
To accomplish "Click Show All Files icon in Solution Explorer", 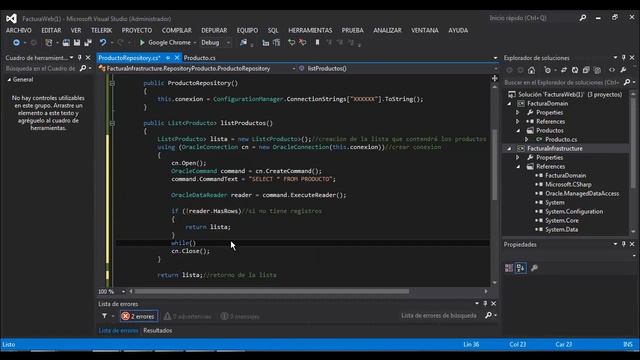I will coord(597,70).
